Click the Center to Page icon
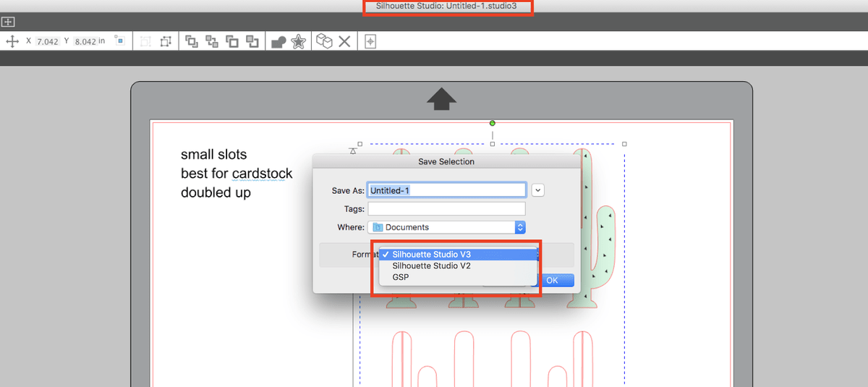 pos(370,41)
